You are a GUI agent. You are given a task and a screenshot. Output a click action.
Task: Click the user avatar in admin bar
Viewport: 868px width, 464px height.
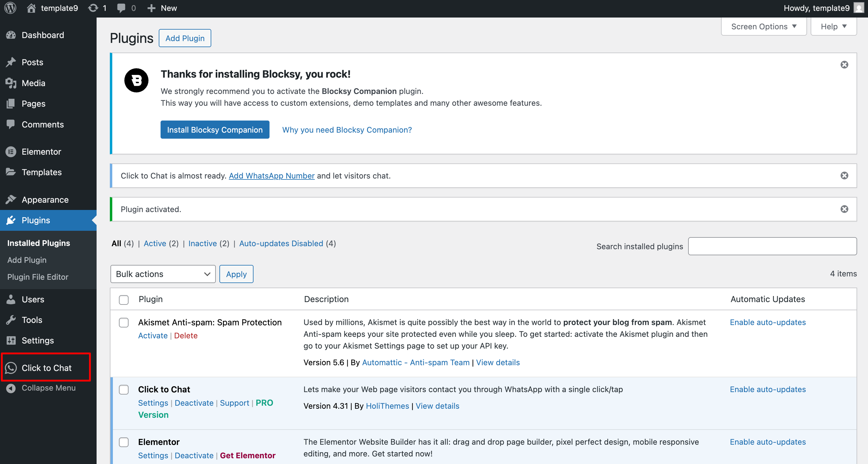coord(859,8)
